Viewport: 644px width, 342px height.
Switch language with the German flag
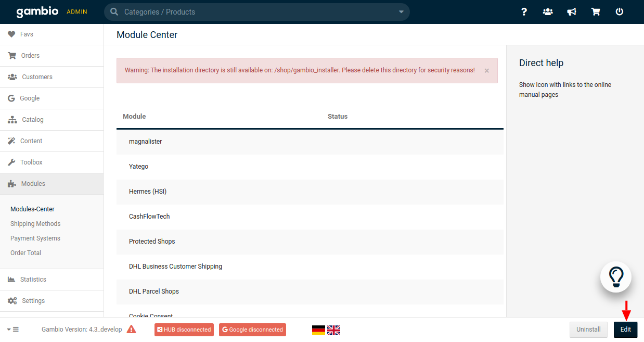click(318, 330)
